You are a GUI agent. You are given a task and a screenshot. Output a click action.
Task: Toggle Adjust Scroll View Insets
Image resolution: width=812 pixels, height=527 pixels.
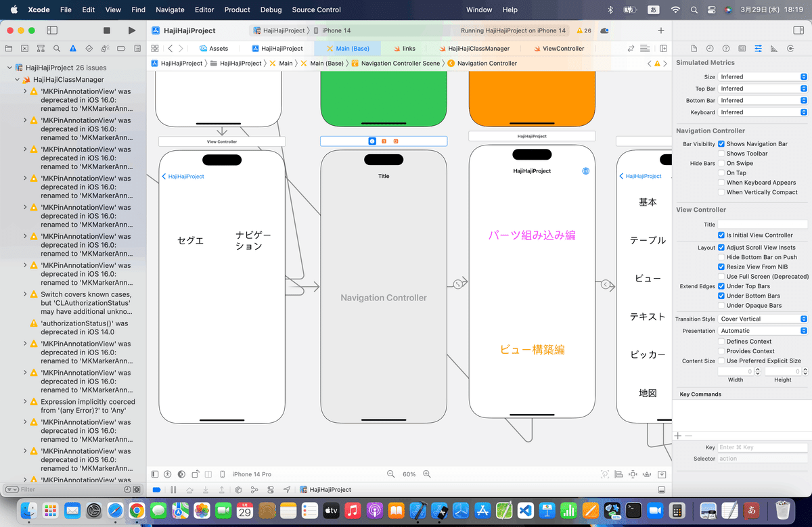[x=721, y=248]
